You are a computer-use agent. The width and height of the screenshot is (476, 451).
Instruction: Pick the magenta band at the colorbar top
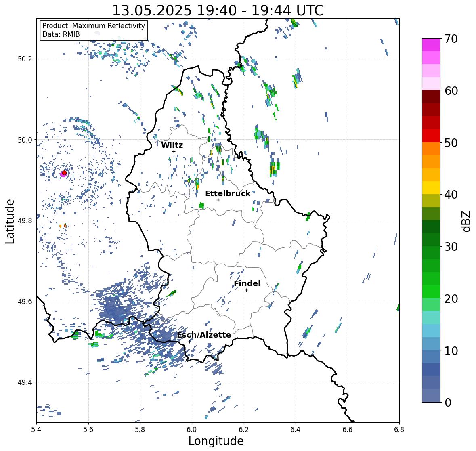pyautogui.click(x=431, y=45)
